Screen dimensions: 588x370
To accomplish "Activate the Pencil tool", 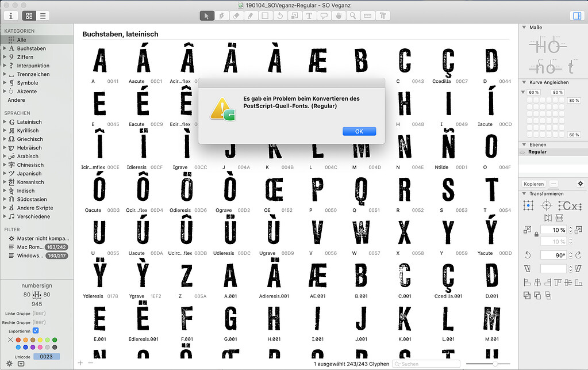I will pyautogui.click(x=251, y=16).
